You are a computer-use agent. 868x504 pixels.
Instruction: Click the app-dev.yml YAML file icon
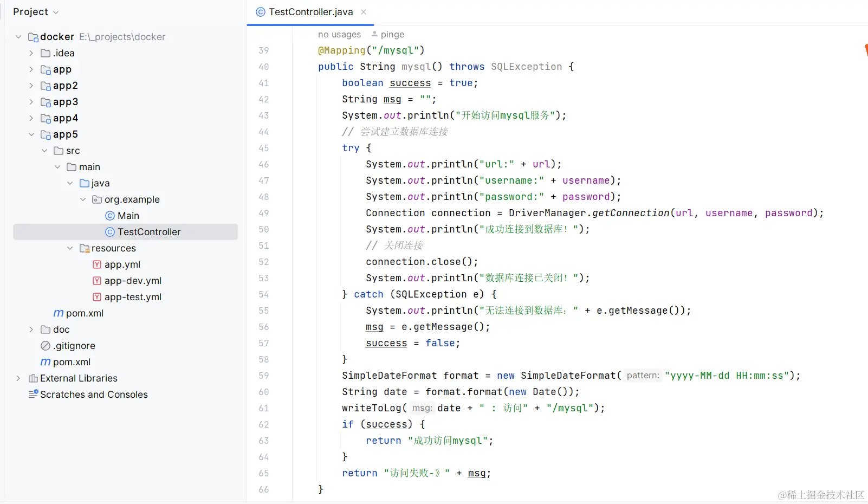click(x=97, y=281)
